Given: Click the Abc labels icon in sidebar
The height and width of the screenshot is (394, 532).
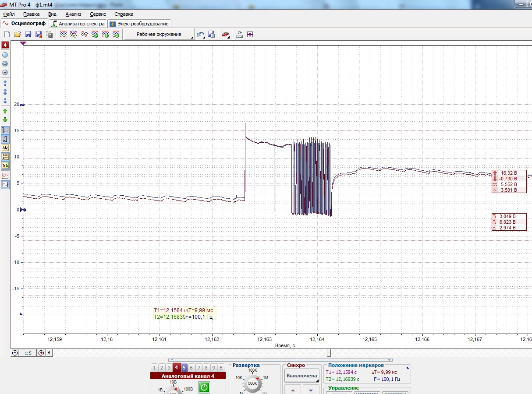Looking at the screenshot, I should [x=5, y=148].
